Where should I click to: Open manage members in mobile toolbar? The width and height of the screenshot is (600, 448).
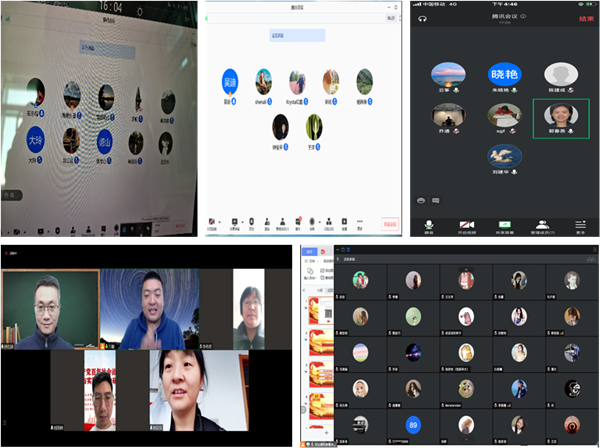point(543,224)
